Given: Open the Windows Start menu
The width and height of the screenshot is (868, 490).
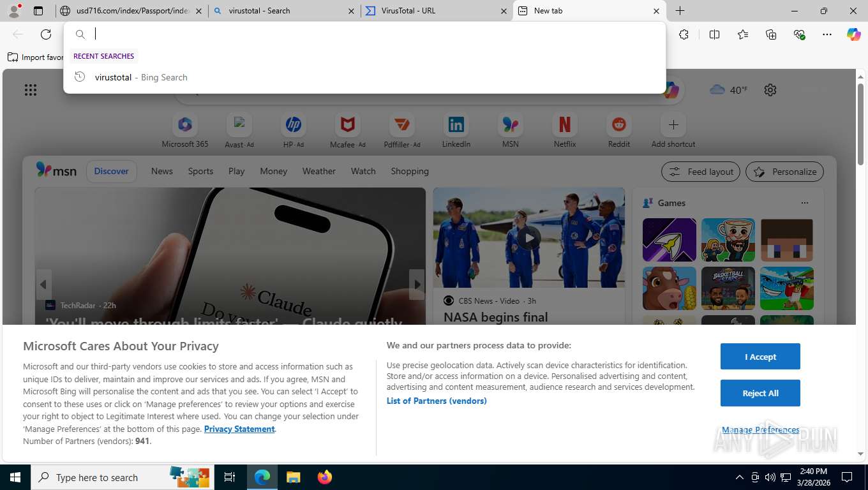Looking at the screenshot, I should tap(15, 477).
